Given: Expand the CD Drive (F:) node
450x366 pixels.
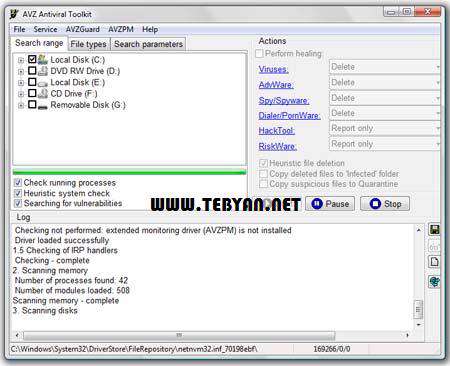Looking at the screenshot, I should tap(21, 94).
